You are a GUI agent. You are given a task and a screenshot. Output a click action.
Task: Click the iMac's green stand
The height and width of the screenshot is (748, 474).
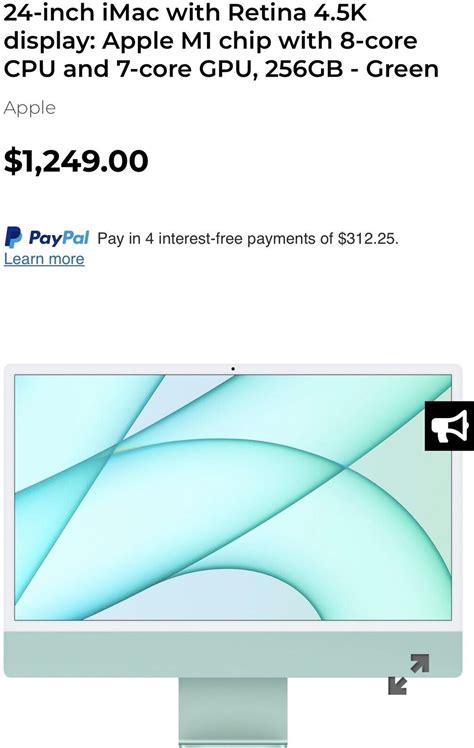(x=233, y=712)
